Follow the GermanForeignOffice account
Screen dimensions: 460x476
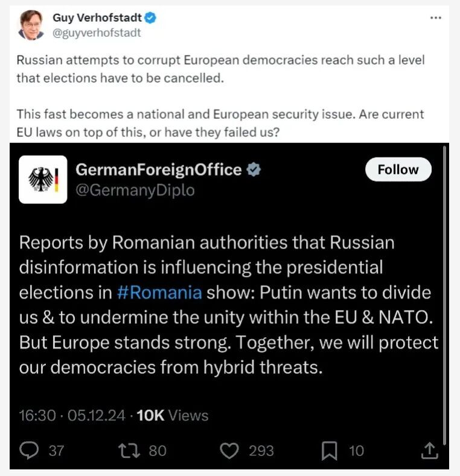click(x=398, y=170)
